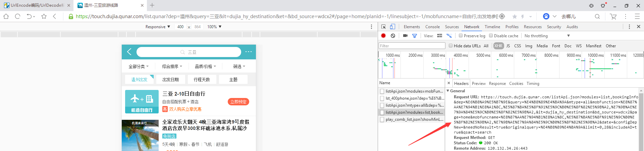644x151 pixels.
Task: Open the 100% zoom dropdown
Action: pos(214,27)
